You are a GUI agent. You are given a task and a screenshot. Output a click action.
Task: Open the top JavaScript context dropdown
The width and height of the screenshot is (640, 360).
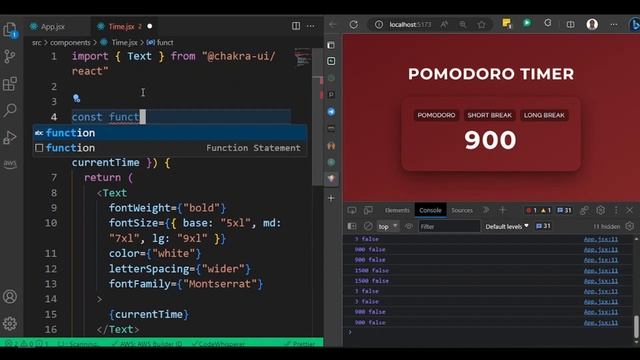(388, 227)
